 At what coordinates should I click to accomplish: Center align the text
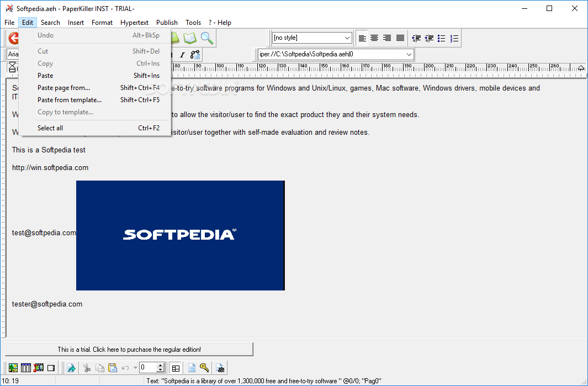[x=374, y=38]
